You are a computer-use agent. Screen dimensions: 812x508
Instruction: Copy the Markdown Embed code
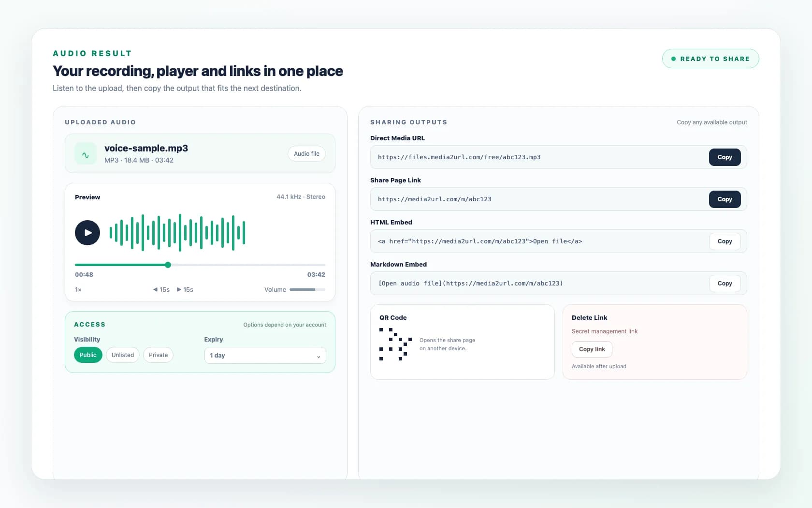(725, 284)
